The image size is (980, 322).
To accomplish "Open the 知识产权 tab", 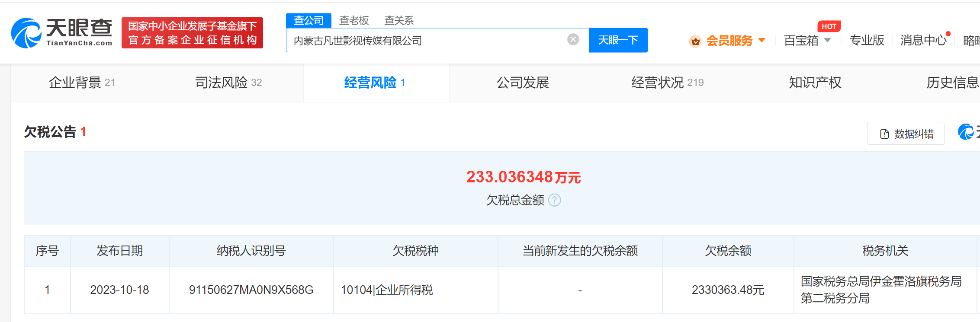I will point(815,83).
